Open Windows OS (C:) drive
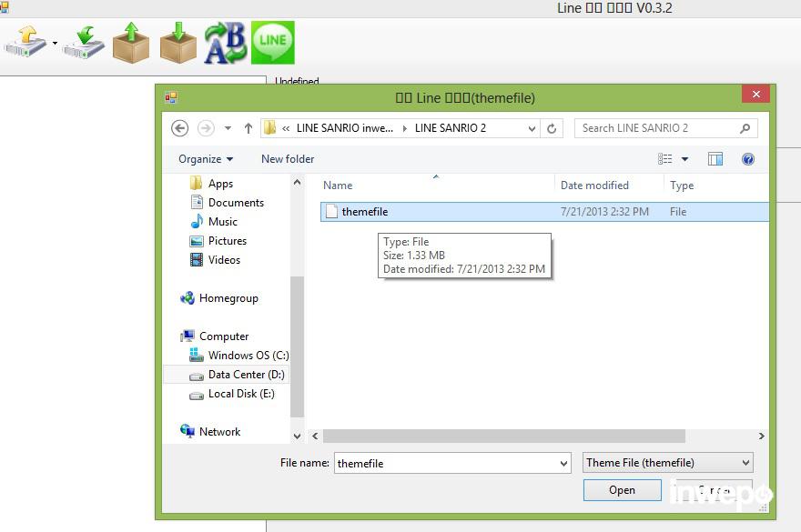This screenshot has width=801, height=532. point(248,356)
